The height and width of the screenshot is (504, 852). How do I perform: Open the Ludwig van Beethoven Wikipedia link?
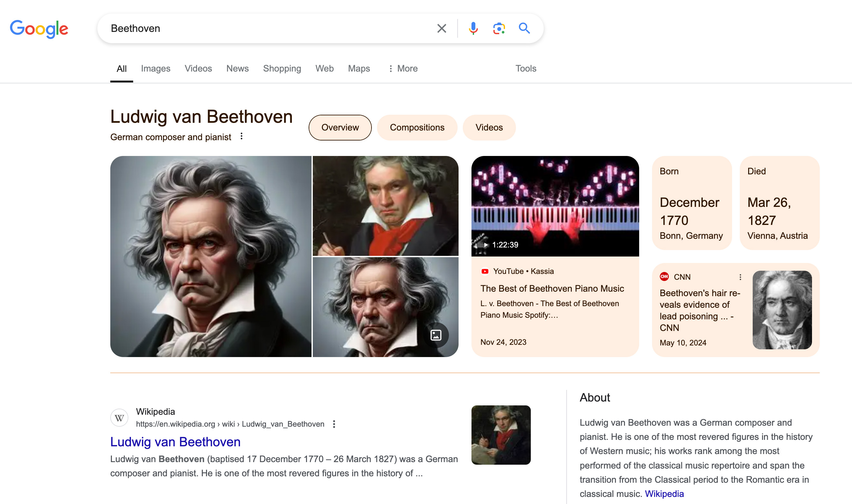pyautogui.click(x=175, y=441)
